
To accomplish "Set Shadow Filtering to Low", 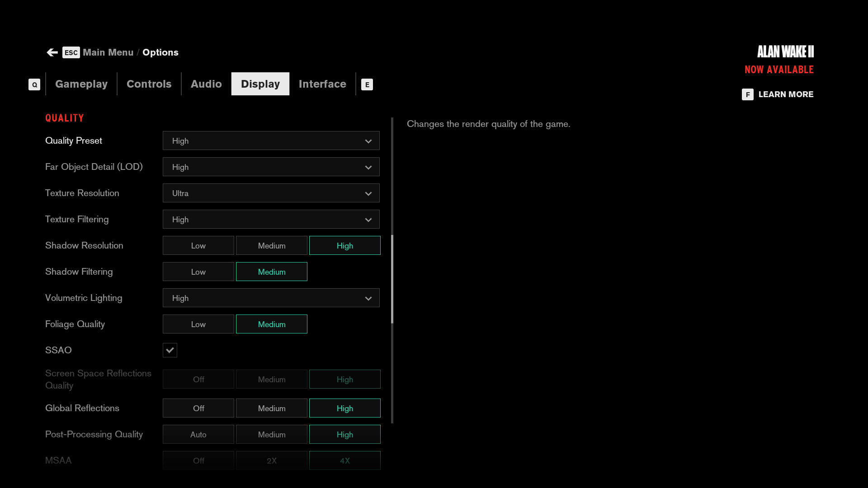I will 198,272.
